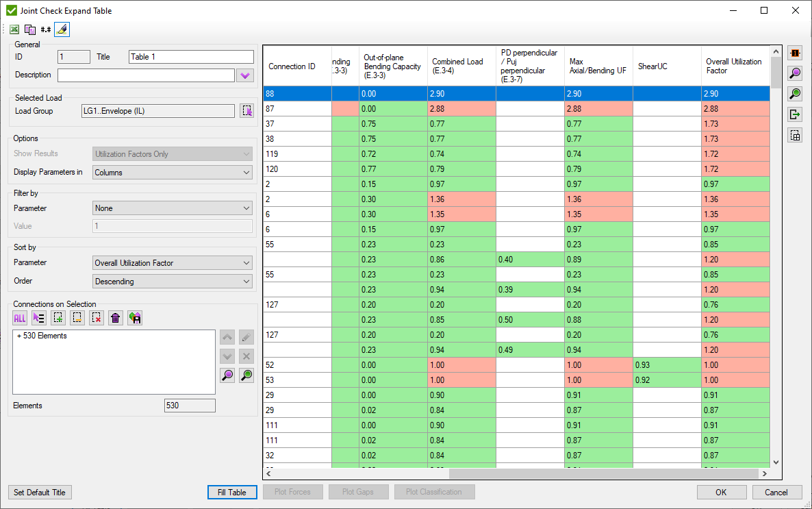
Task: Click the Set Default Title button
Action: [x=40, y=492]
